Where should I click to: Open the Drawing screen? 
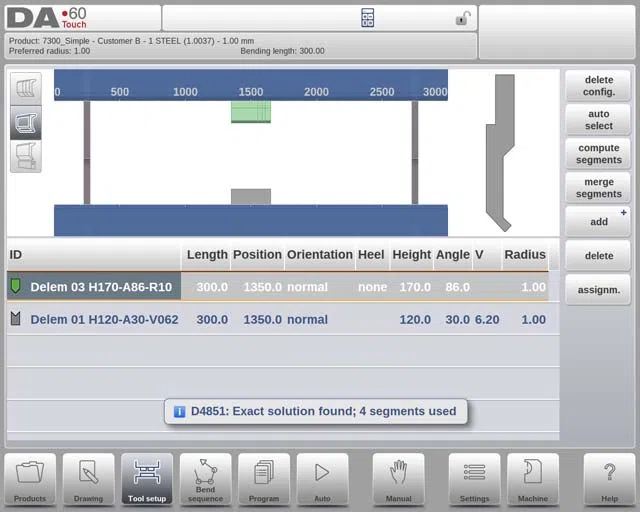(88, 479)
